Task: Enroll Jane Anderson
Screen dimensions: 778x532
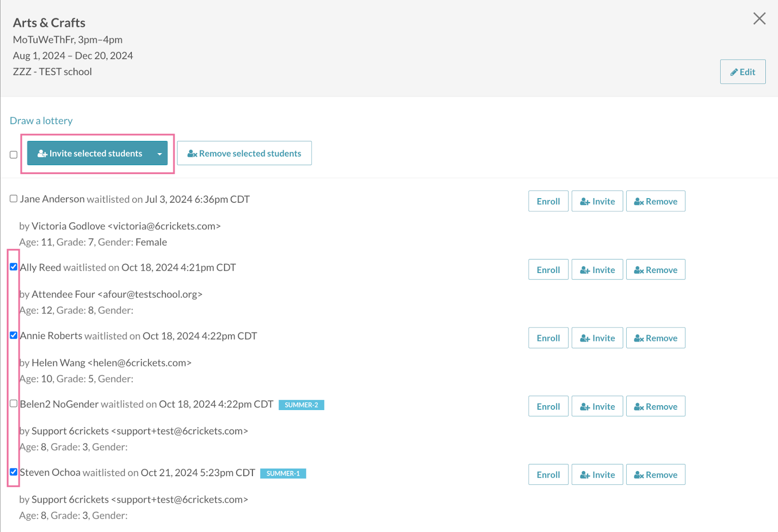Action: pyautogui.click(x=548, y=201)
